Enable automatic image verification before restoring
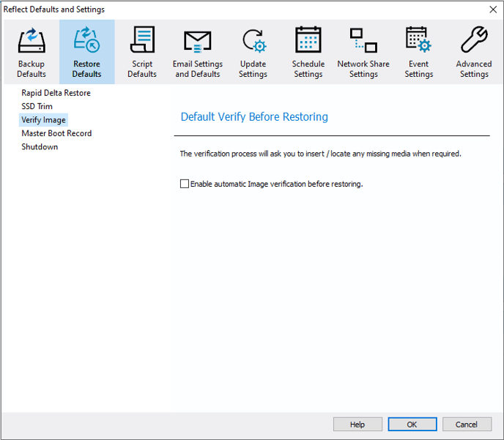Viewport: 504px width, 440px height. (x=185, y=184)
